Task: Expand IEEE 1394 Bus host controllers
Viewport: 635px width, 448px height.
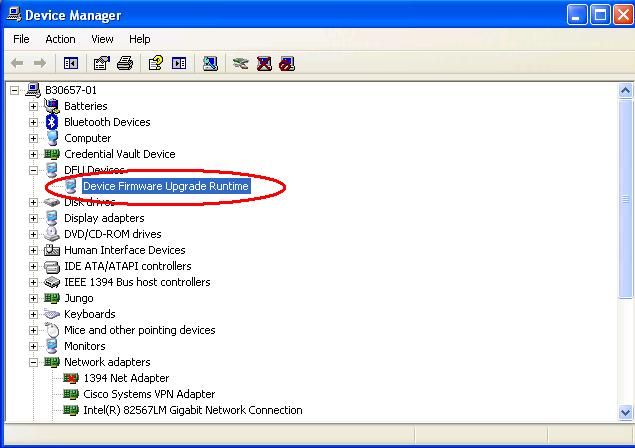Action: pos(33,282)
